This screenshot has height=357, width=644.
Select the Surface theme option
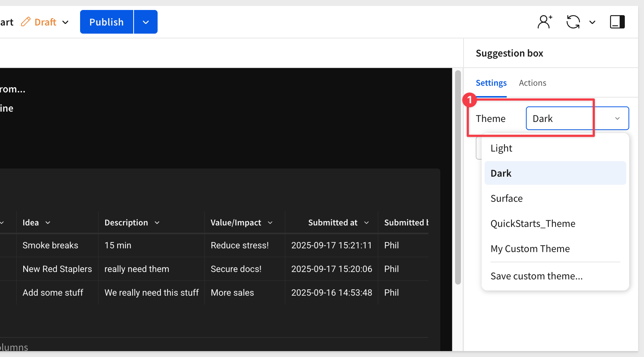pyautogui.click(x=506, y=198)
